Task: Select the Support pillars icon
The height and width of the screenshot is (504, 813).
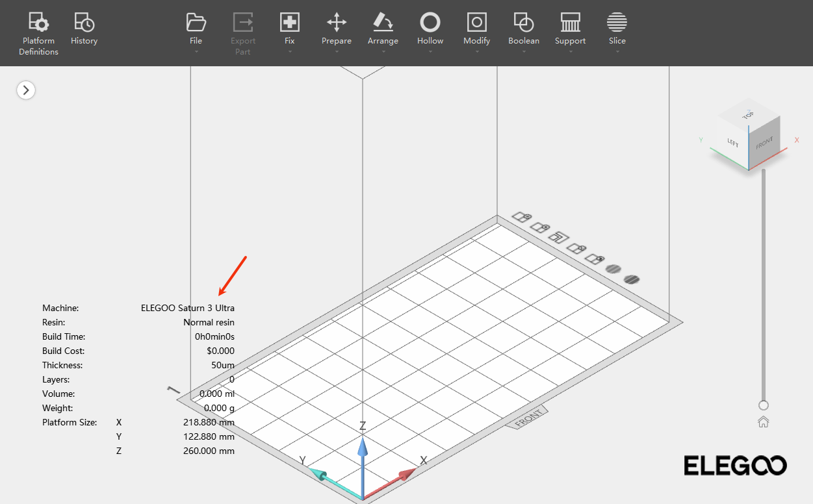Action: 570,23
